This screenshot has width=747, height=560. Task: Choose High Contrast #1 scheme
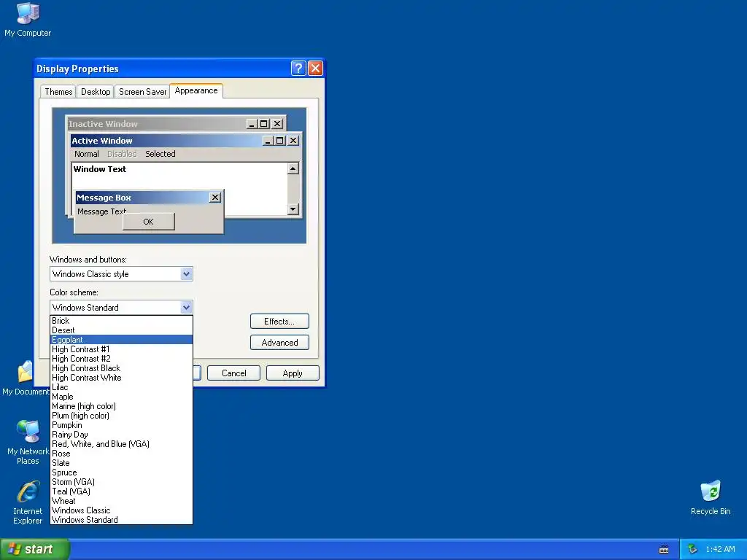121,349
